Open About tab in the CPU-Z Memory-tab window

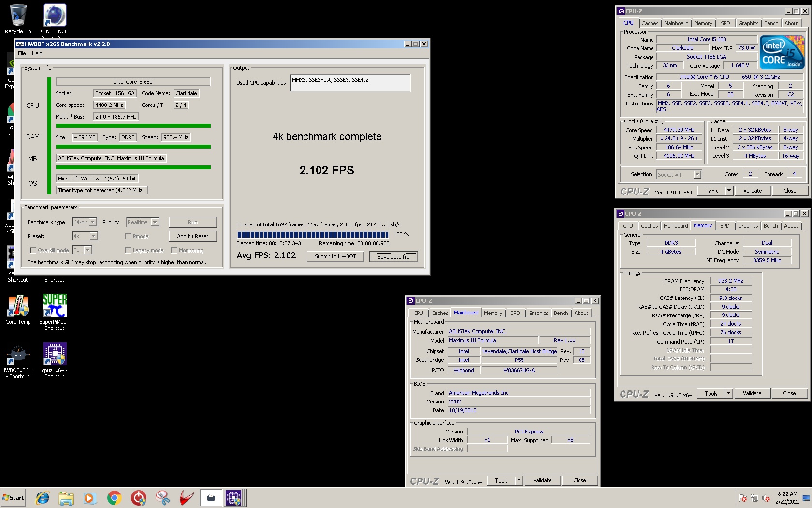coord(791,226)
